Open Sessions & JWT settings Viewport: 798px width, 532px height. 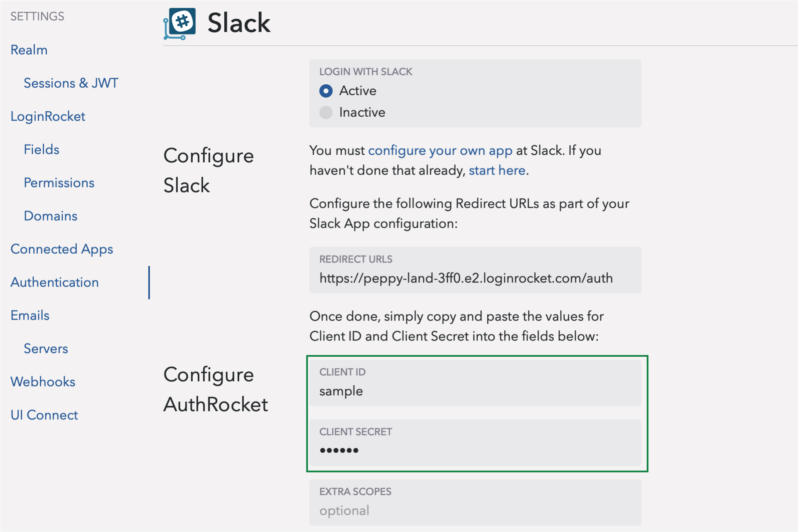(x=71, y=83)
